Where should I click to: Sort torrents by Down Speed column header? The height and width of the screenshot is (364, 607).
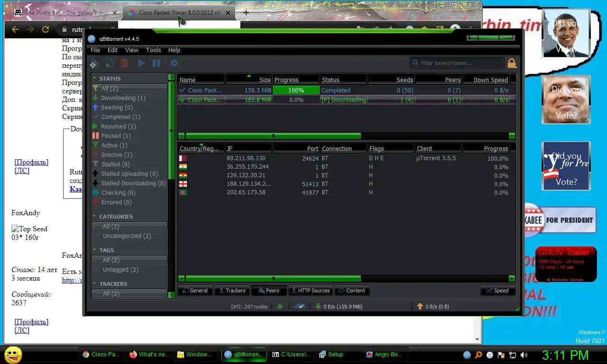pos(486,80)
